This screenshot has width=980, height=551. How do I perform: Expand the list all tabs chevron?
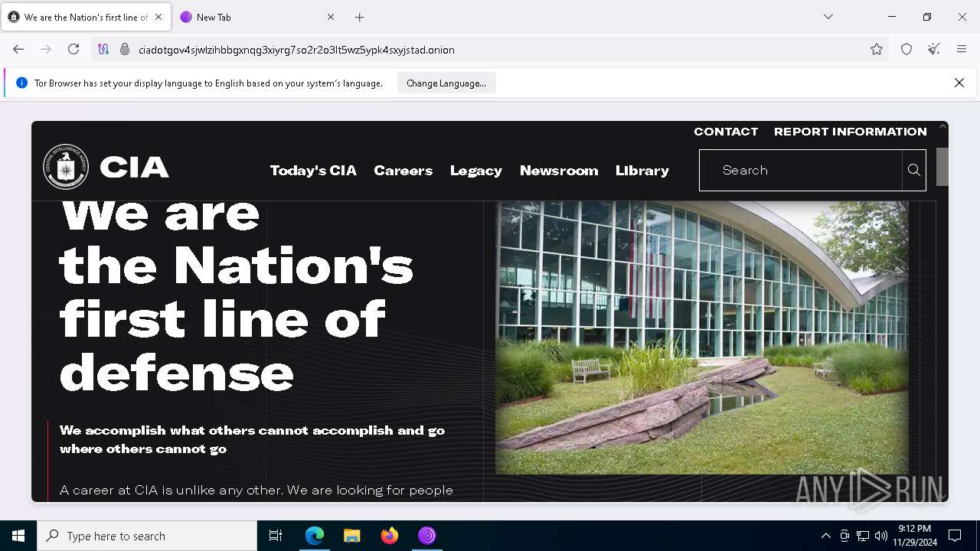pos(828,17)
